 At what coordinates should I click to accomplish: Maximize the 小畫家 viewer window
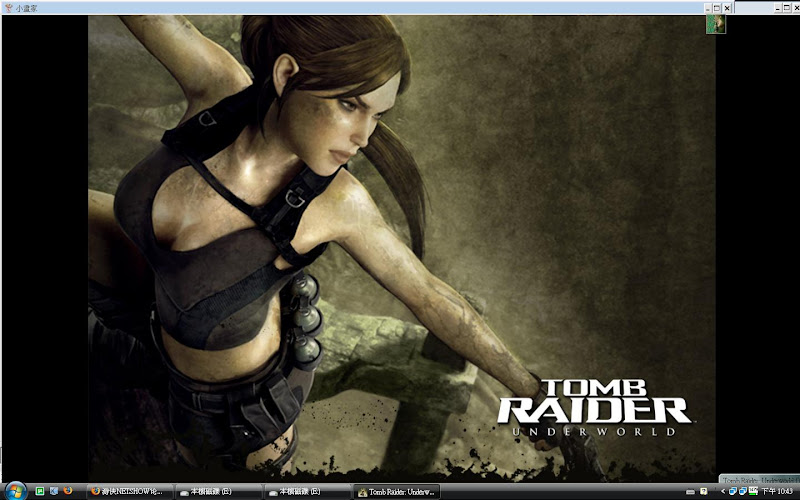click(x=717, y=8)
